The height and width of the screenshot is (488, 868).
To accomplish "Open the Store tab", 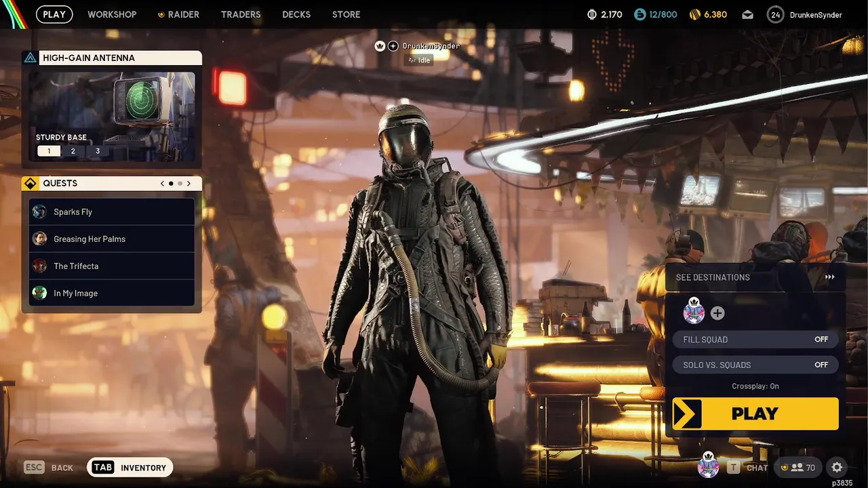I will click(x=347, y=14).
